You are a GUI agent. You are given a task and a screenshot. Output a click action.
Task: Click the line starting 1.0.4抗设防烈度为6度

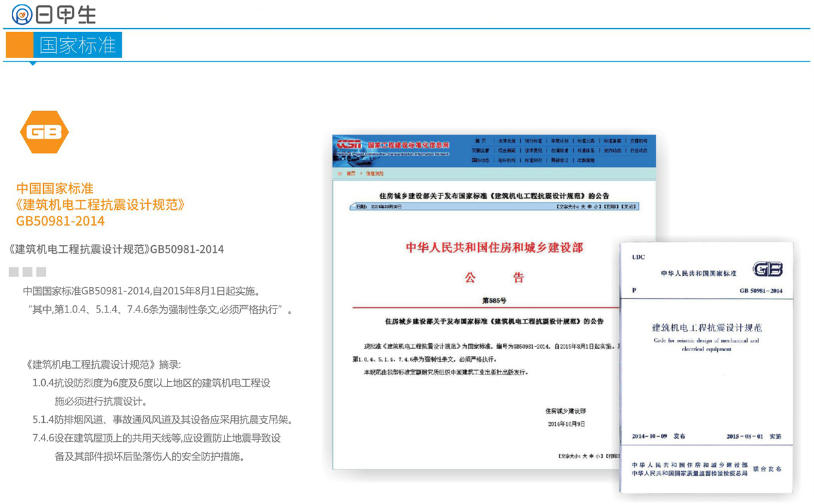tap(151, 383)
